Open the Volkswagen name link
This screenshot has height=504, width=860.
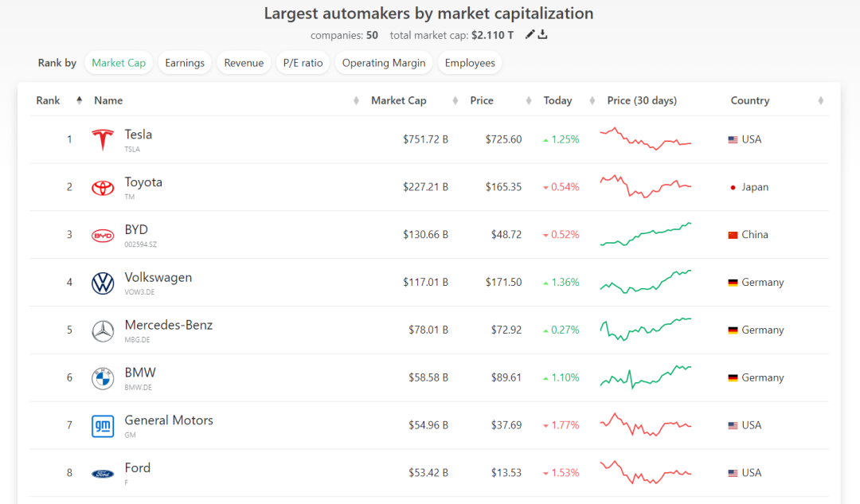158,278
